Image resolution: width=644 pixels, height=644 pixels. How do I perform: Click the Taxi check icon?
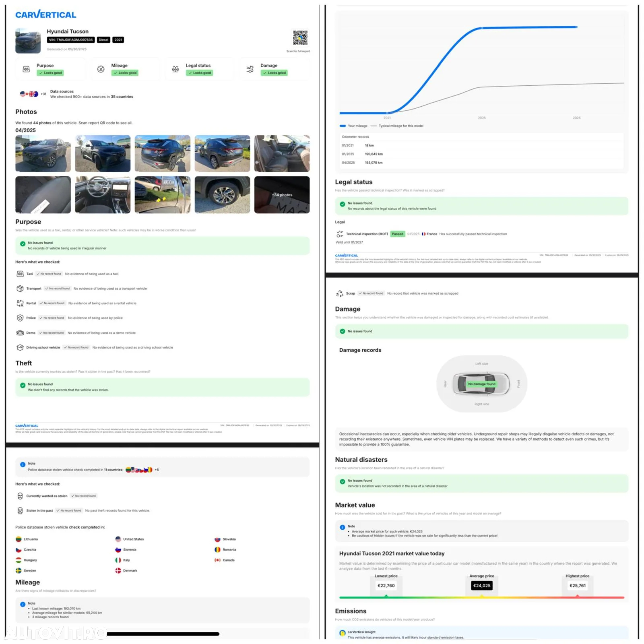tap(20, 274)
